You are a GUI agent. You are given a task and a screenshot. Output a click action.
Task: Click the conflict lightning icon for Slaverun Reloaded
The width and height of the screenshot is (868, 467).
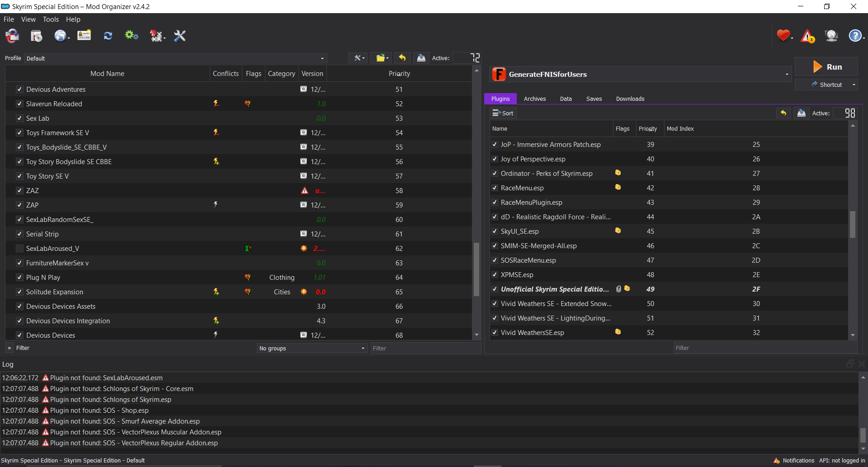click(216, 104)
